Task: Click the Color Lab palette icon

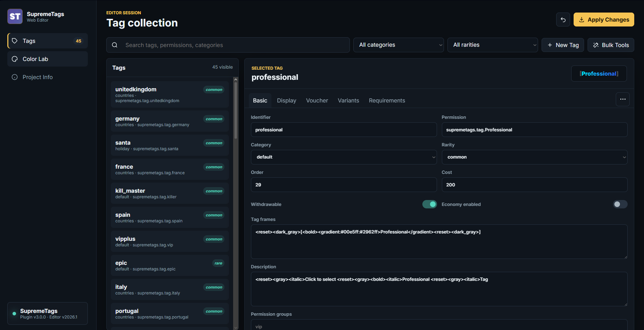Action: pos(15,59)
